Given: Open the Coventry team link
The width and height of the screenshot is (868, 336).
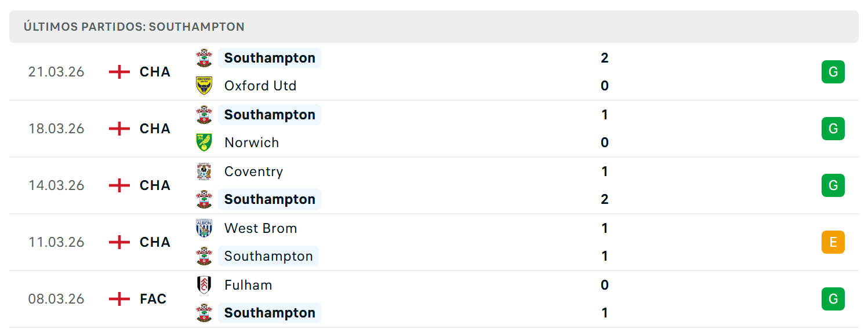Looking at the screenshot, I should tap(253, 171).
